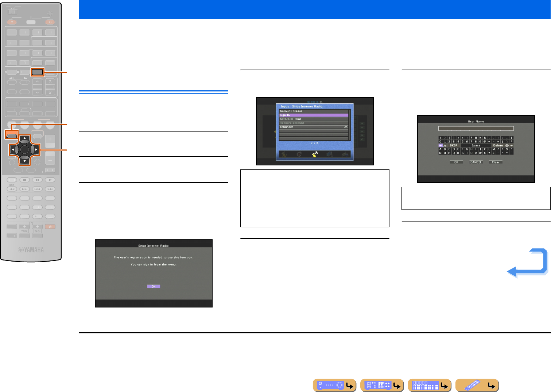
Task: Click the cursor up arrow on the remote
Action: click(24, 138)
